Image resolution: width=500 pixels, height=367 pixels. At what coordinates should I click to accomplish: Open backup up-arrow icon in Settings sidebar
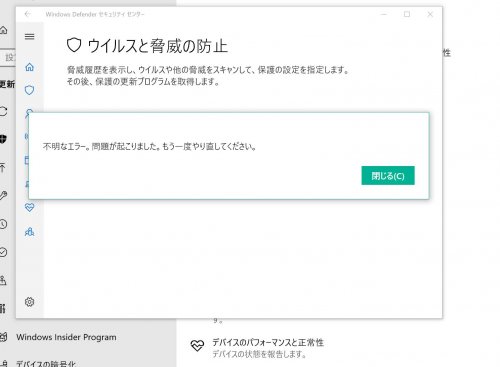click(x=3, y=167)
